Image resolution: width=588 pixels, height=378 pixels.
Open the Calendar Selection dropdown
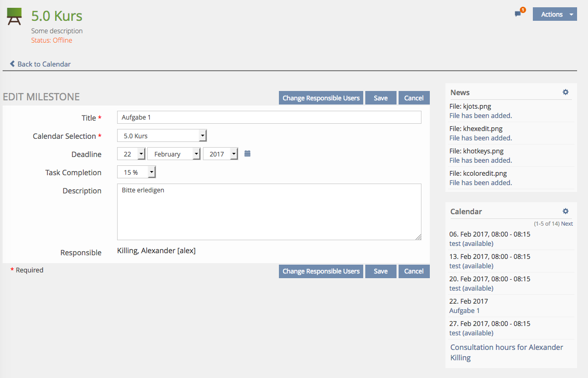point(162,136)
